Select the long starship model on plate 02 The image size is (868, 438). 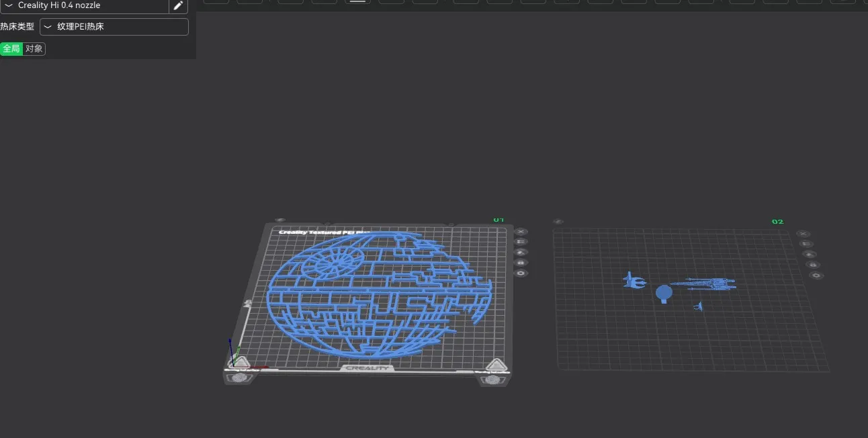click(x=703, y=283)
